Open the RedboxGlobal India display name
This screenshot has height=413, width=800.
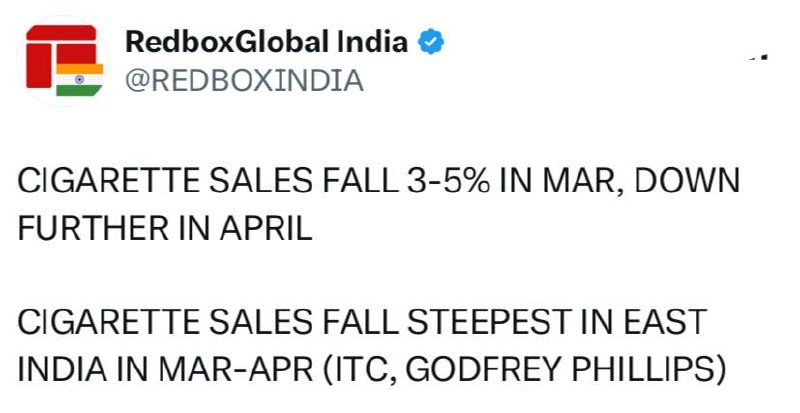click(266, 42)
